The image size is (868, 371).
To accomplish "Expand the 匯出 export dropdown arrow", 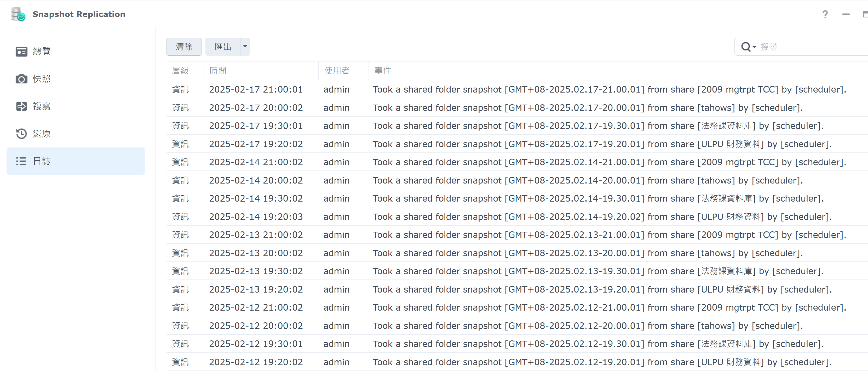I will 245,47.
